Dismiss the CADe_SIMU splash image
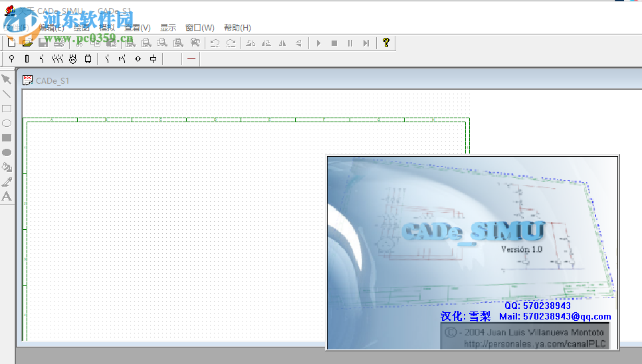 473,253
